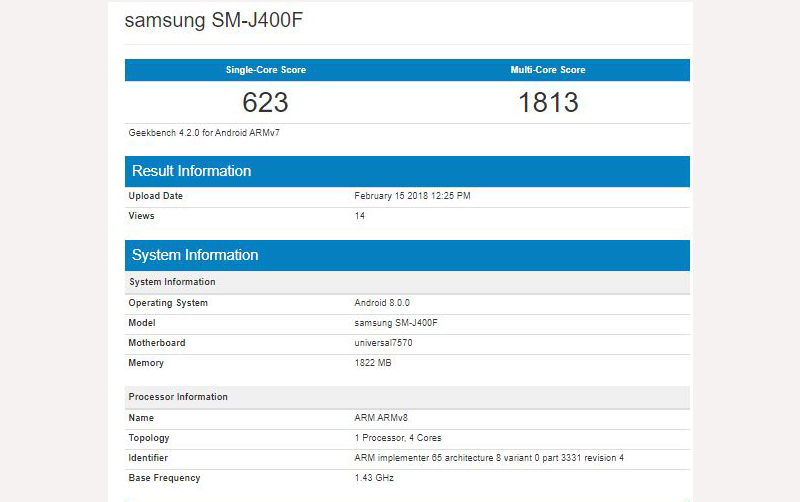Click the ARM implementer 65 identifier value
Image resolution: width=800 pixels, height=502 pixels.
[489, 458]
